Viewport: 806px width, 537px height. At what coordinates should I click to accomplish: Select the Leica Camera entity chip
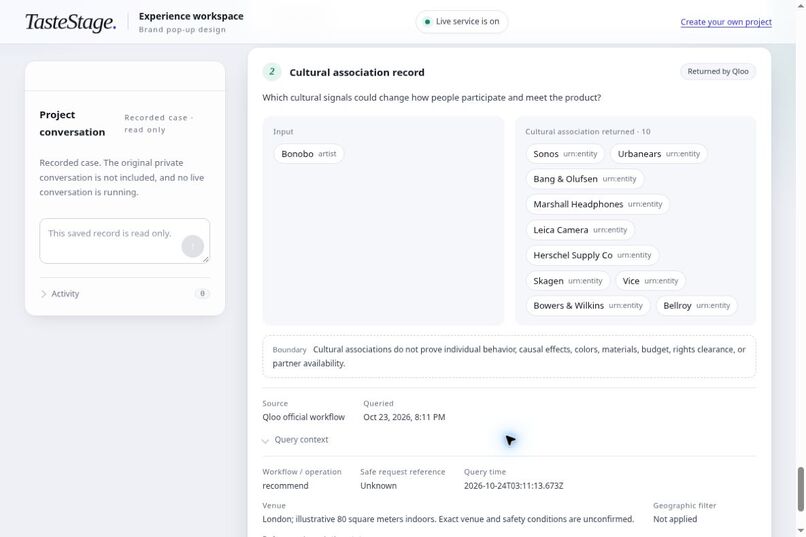click(x=580, y=230)
